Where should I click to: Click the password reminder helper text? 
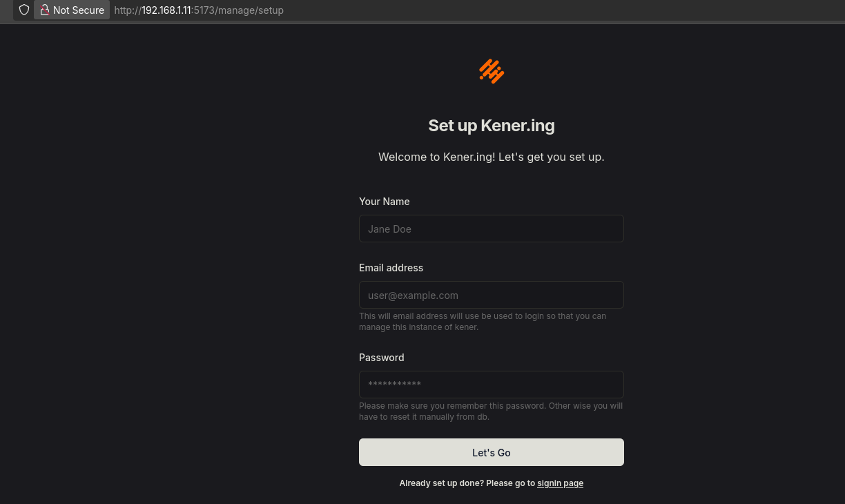[x=491, y=411]
